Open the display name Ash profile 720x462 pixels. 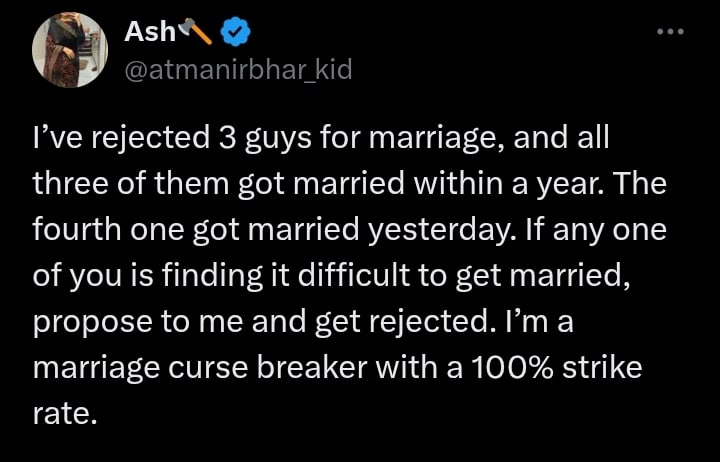[x=149, y=33]
